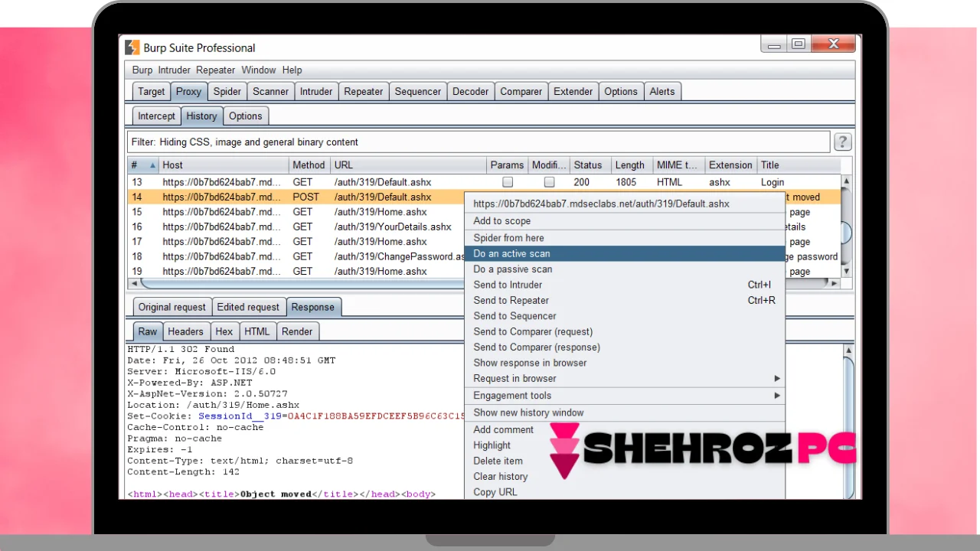The image size is (980, 551).
Task: Choose Send to Comparer (response)
Action: point(625,347)
